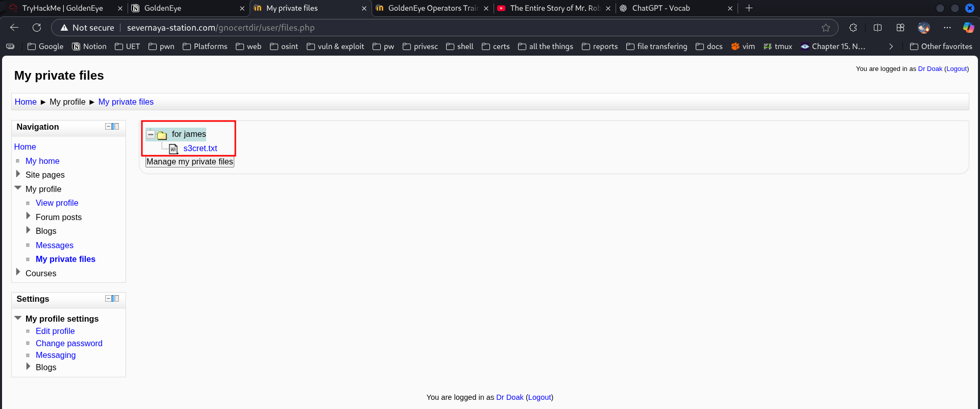Expand the Site pages tree node

(18, 174)
